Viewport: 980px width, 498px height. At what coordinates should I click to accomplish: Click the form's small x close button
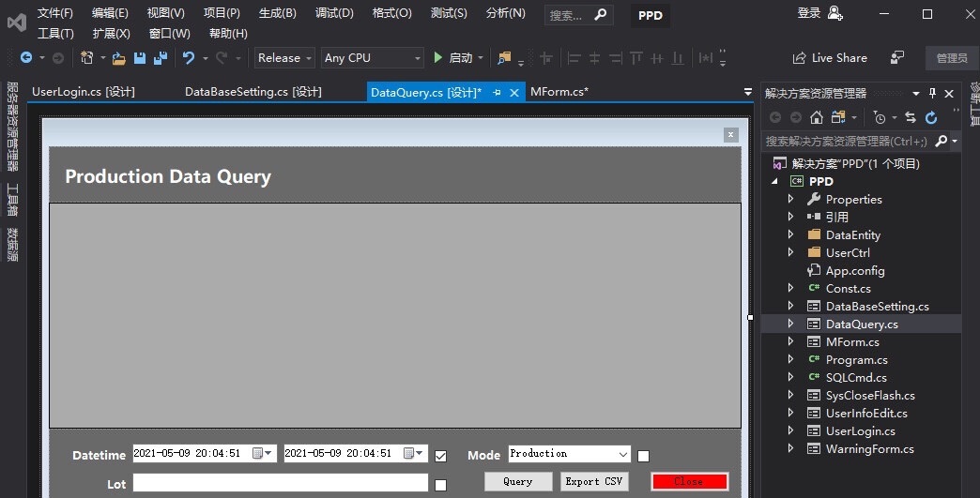(x=730, y=135)
